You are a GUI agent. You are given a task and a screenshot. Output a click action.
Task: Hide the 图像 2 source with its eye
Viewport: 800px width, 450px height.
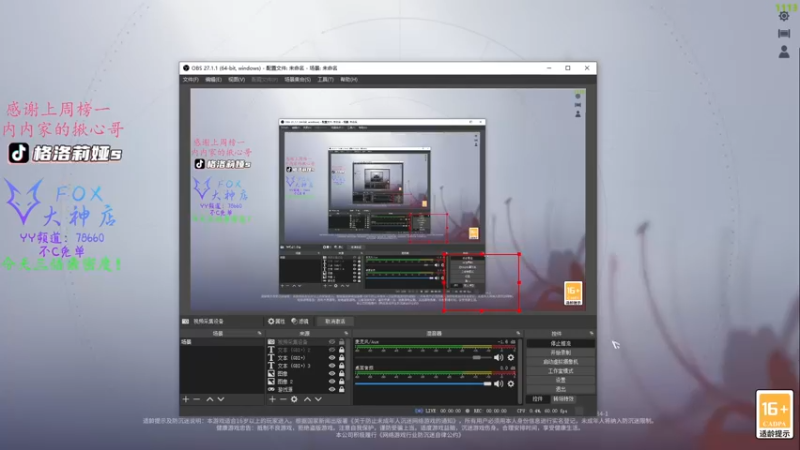pyautogui.click(x=332, y=382)
